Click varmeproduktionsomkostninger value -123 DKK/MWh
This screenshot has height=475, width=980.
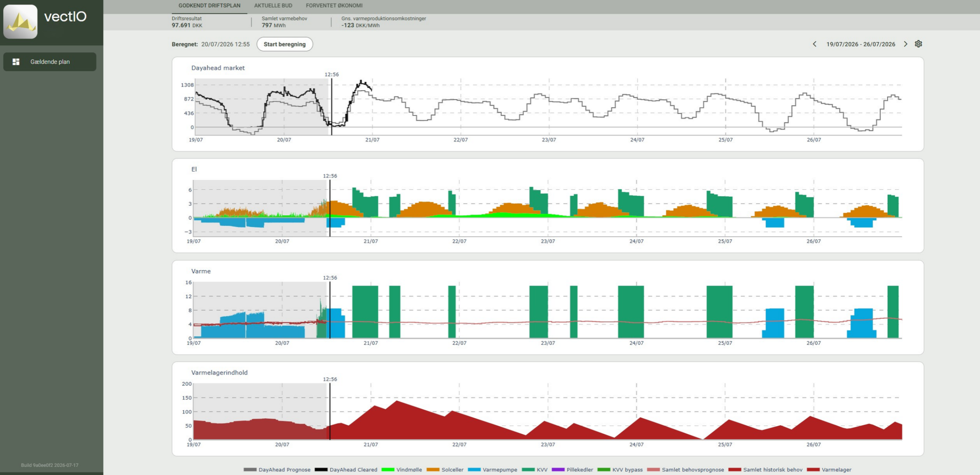tap(361, 25)
